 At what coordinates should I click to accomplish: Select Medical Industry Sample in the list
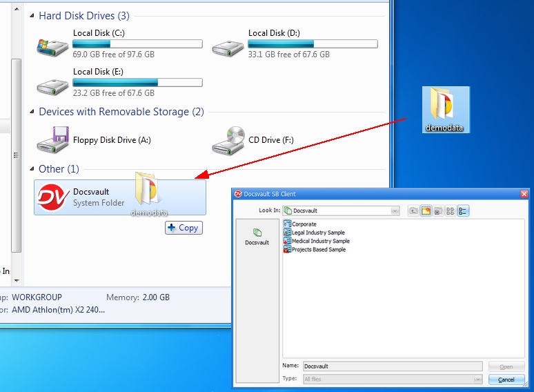(320, 241)
